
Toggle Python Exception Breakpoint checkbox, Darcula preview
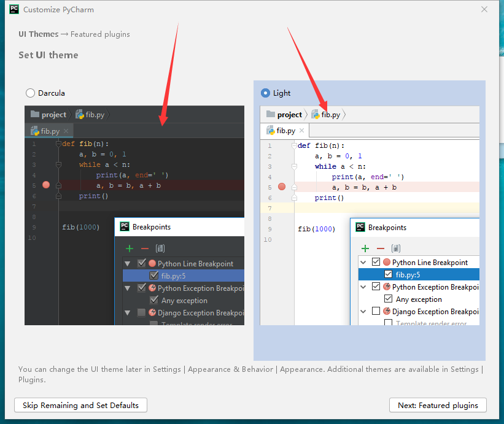click(x=141, y=288)
